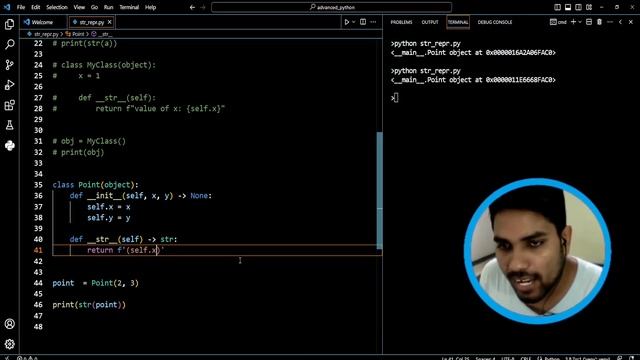Click the VS Code logo icon
The width and height of the screenshot is (640, 360).
click(x=7, y=7)
